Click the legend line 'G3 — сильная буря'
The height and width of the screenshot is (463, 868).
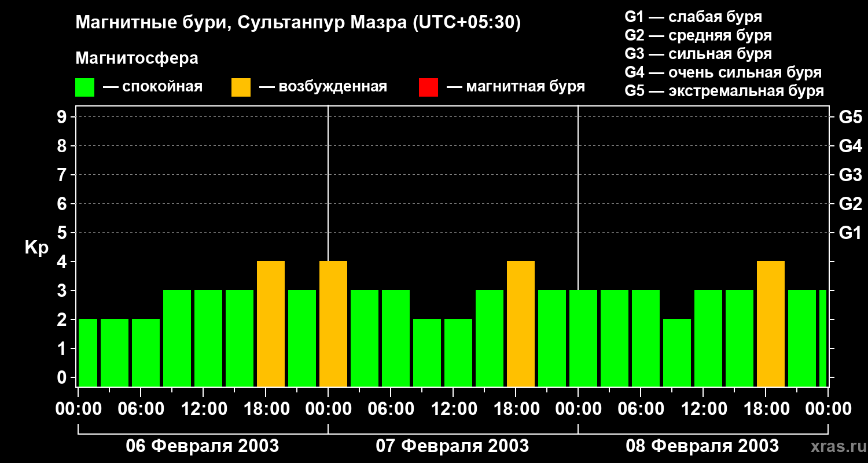point(698,54)
